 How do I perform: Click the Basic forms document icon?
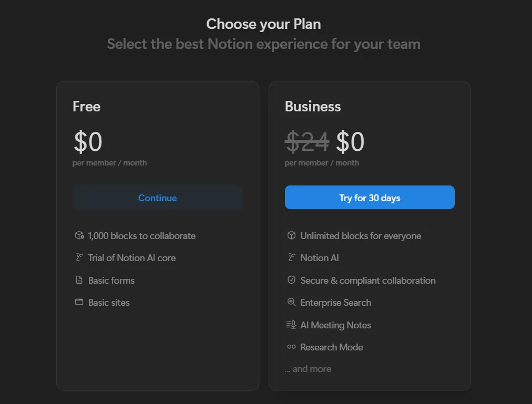[x=79, y=280]
